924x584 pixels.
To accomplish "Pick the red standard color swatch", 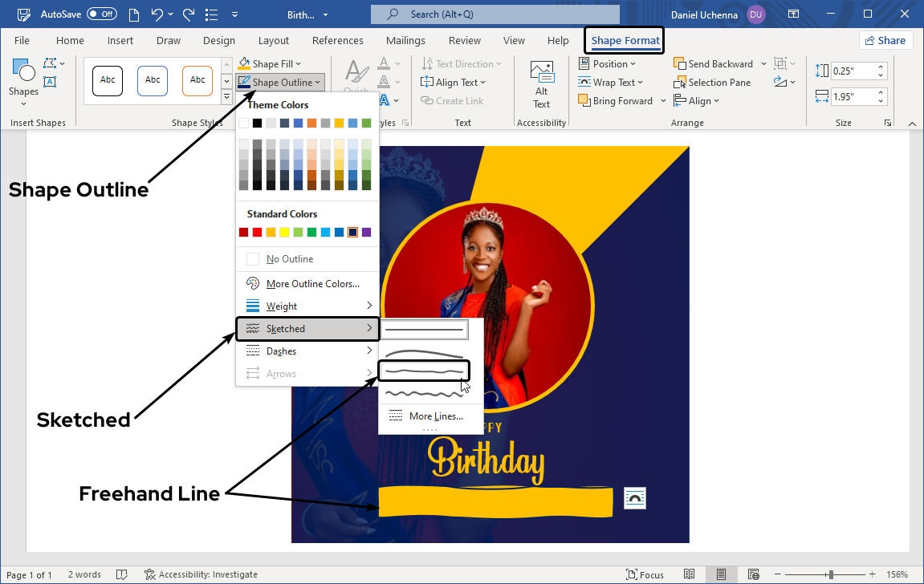I will pyautogui.click(x=258, y=233).
